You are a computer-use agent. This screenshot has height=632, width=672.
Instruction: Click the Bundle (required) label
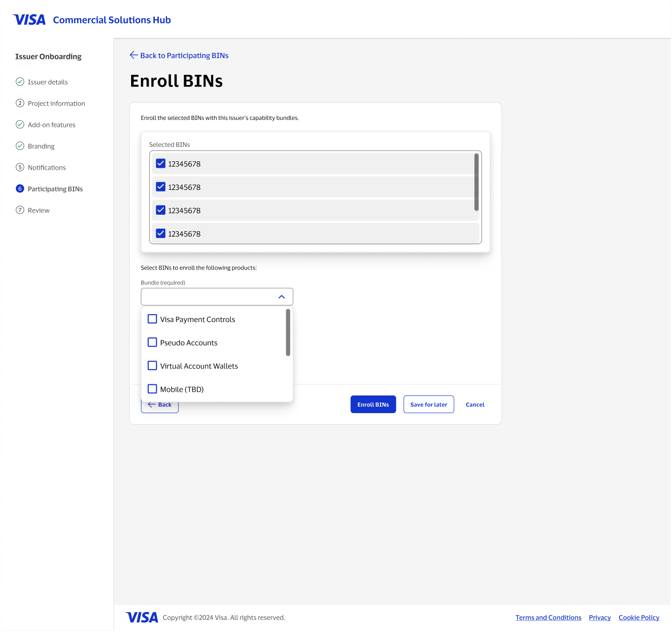coord(163,283)
